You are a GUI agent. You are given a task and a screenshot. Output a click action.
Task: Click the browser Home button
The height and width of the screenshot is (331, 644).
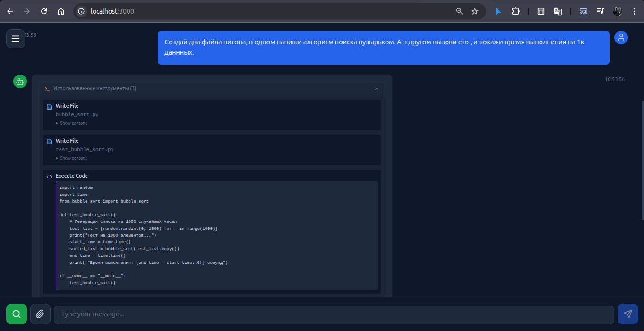[60, 11]
